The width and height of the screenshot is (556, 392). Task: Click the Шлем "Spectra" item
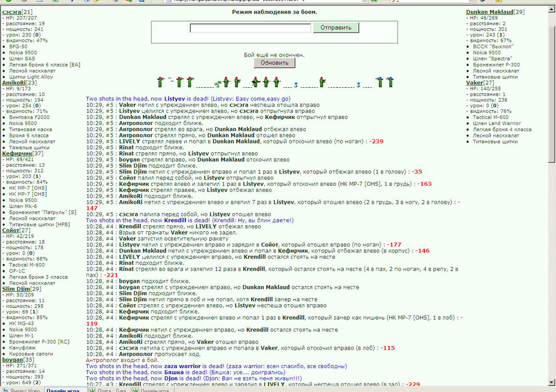point(492,59)
